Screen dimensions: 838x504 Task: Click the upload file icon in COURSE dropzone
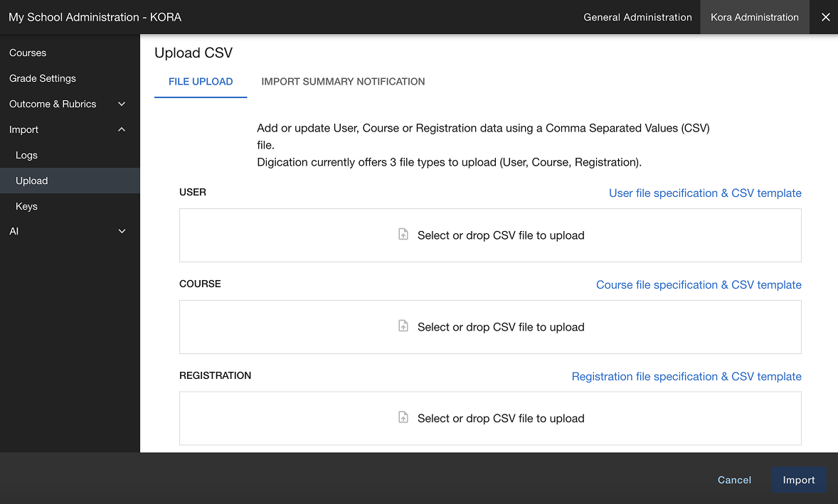403,326
